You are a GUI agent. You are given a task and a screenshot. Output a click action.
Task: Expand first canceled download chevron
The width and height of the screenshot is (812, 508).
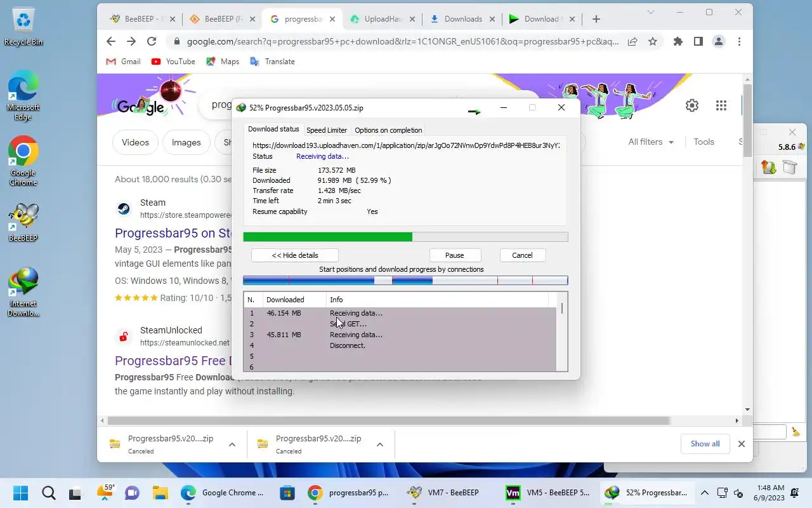[232, 444]
